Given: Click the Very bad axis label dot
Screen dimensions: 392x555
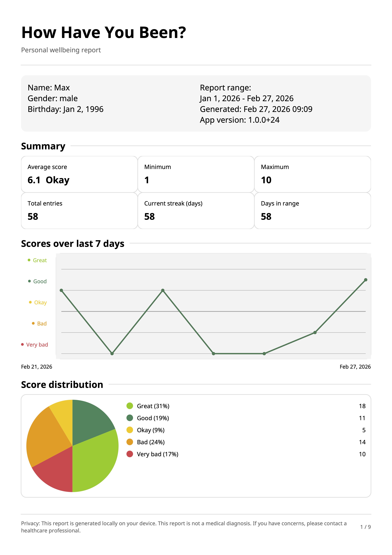Looking at the screenshot, I should click(x=22, y=344).
